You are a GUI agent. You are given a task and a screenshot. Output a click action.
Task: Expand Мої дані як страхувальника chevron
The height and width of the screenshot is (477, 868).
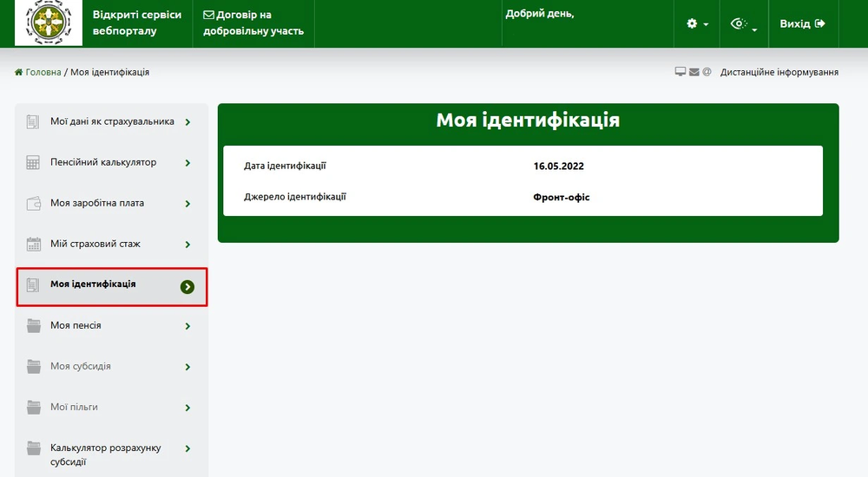pyautogui.click(x=187, y=122)
